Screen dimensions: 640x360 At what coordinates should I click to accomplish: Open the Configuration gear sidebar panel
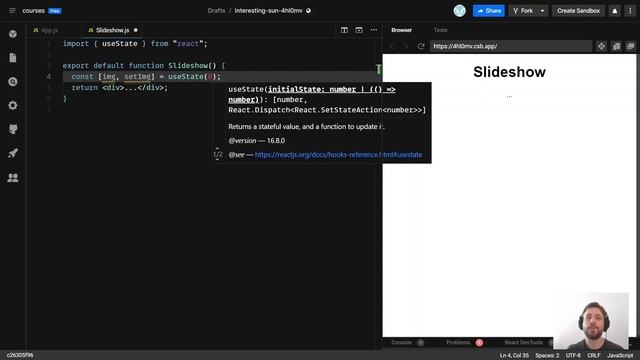pos(13,105)
